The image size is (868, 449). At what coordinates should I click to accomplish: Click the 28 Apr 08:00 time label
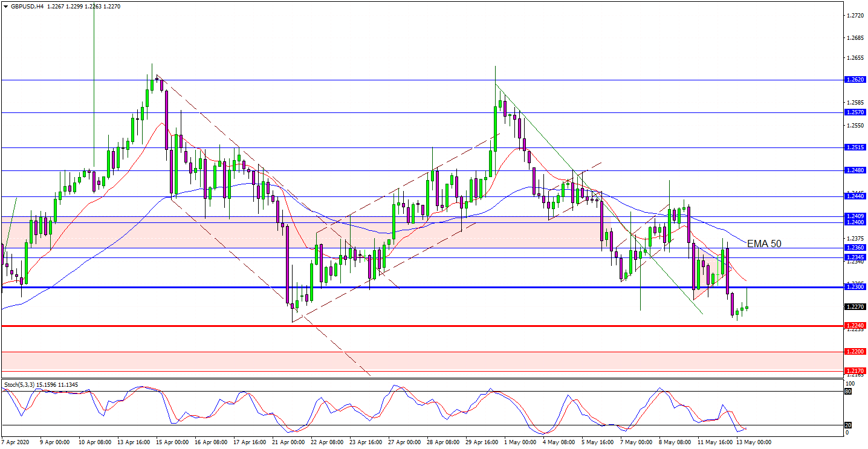[x=443, y=442]
